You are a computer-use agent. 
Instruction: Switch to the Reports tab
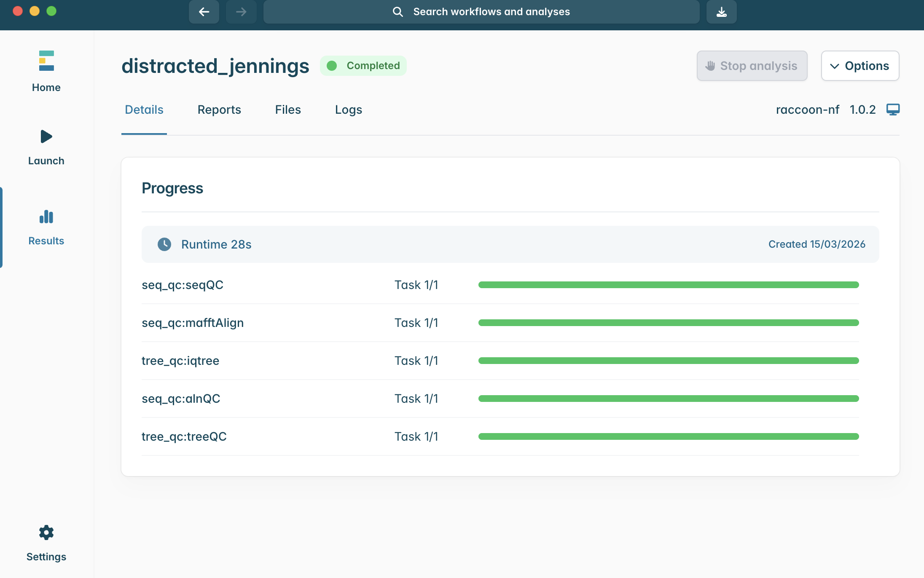pyautogui.click(x=219, y=110)
